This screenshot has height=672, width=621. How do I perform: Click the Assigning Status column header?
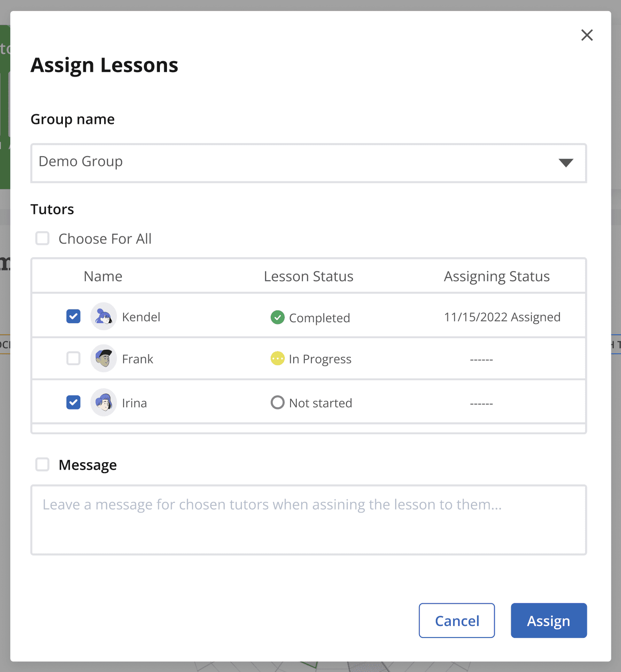pos(497,277)
